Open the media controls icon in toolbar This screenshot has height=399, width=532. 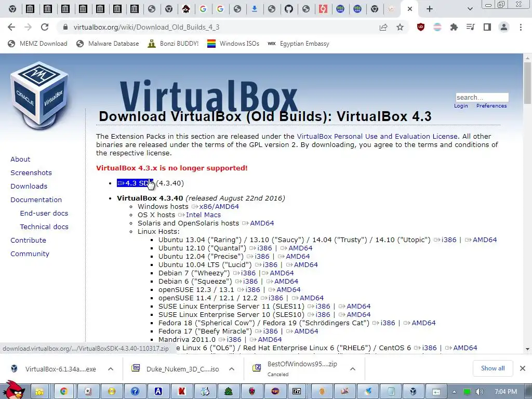470,27
